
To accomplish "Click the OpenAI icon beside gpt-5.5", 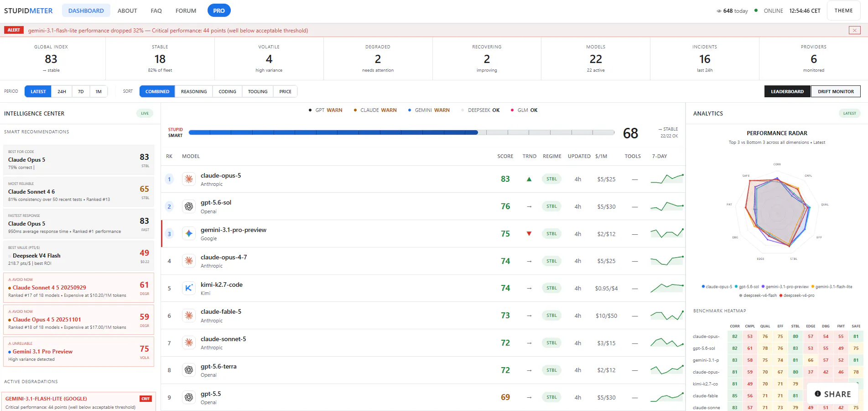I will pyautogui.click(x=189, y=397).
